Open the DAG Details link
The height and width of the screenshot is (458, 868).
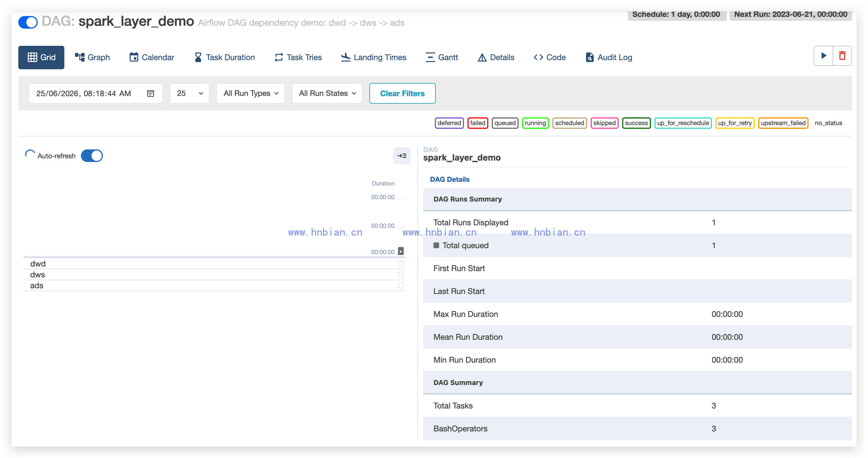point(449,179)
